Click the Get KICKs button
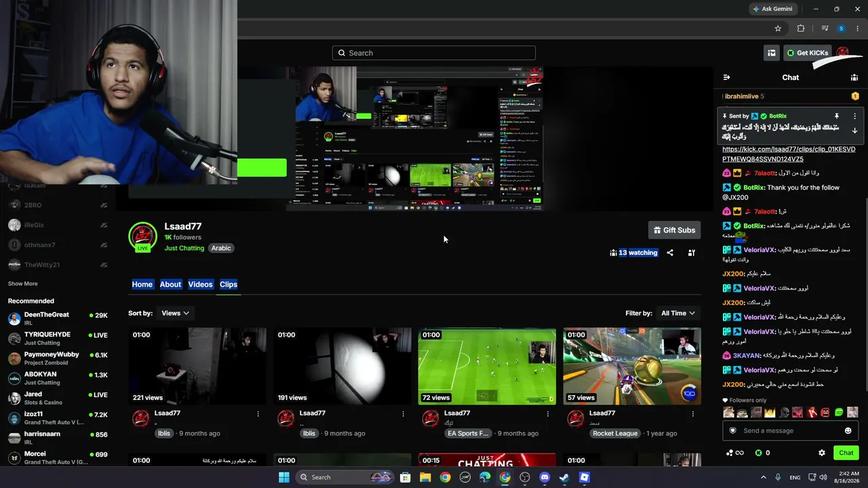The height and width of the screenshot is (488, 868). tap(808, 53)
